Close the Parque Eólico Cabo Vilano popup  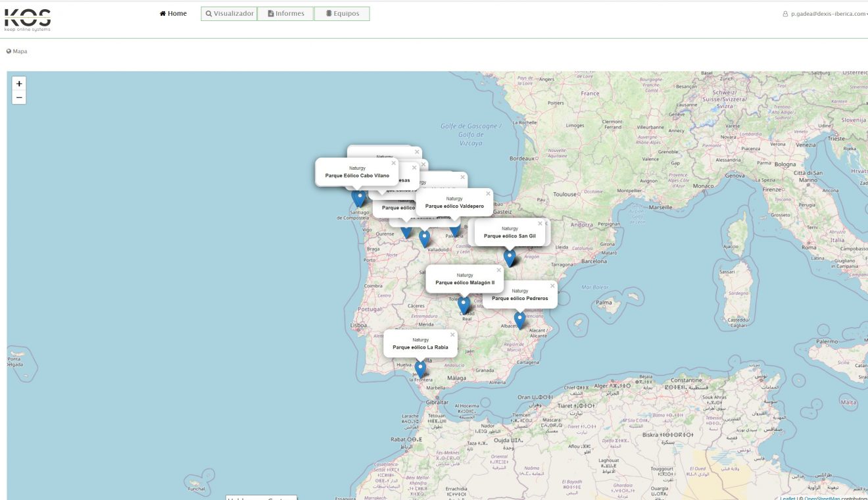[393, 163]
